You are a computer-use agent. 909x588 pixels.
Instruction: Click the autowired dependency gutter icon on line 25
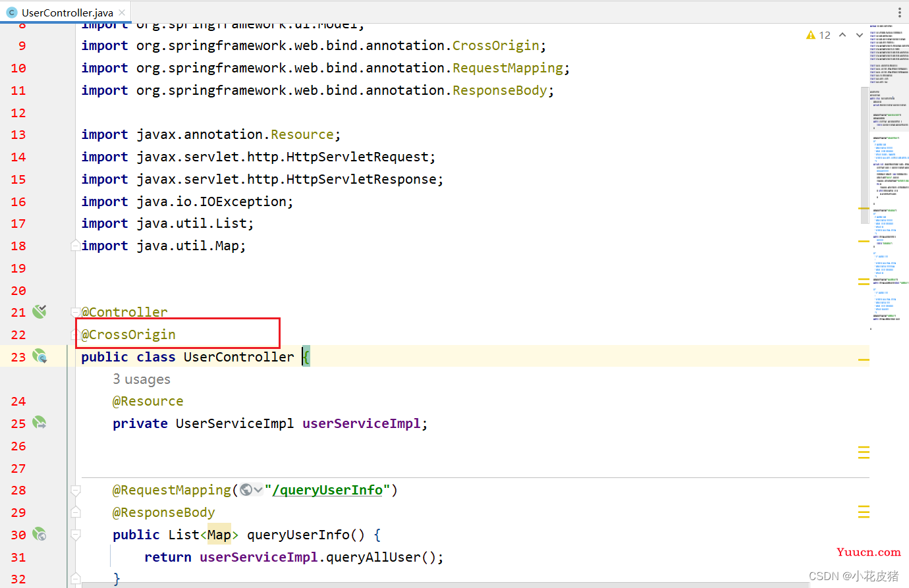click(40, 423)
